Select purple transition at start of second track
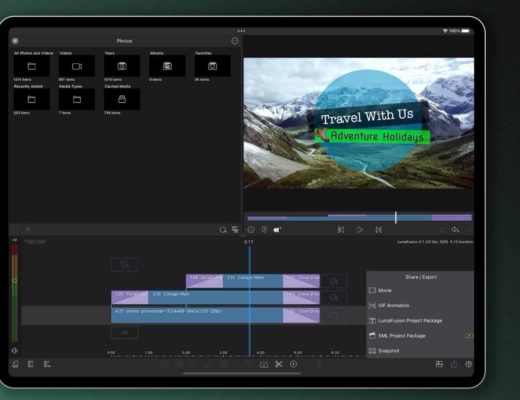This screenshot has height=400, width=520. point(130,297)
